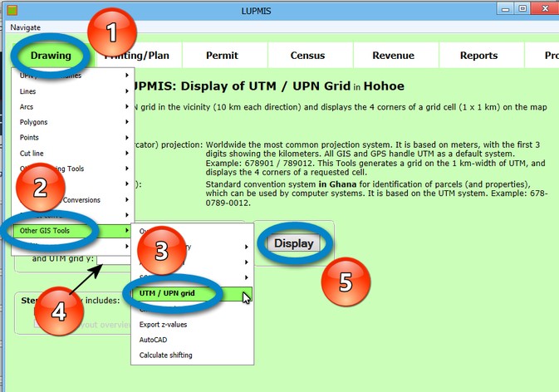Minimize the LUPMIS window
The width and height of the screenshot is (559, 392).
(505, 9)
